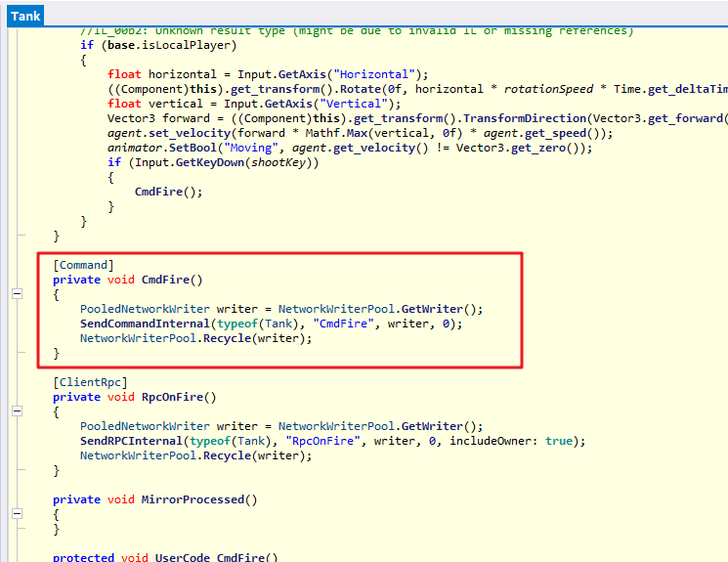Click the "Moving" string literal
This screenshot has height=562, width=728.
pos(251,148)
